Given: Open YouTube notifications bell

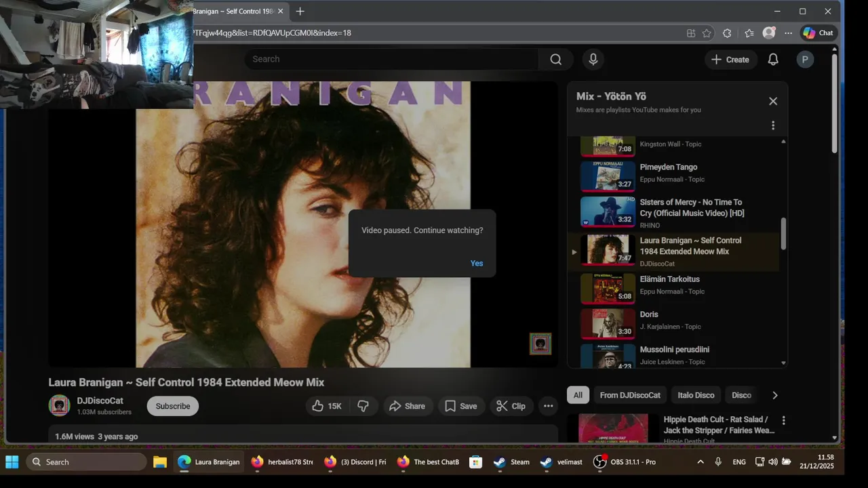Looking at the screenshot, I should [x=773, y=60].
